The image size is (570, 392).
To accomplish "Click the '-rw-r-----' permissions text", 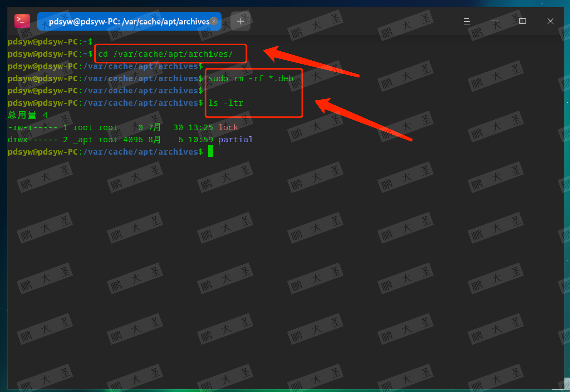I will tap(32, 127).
